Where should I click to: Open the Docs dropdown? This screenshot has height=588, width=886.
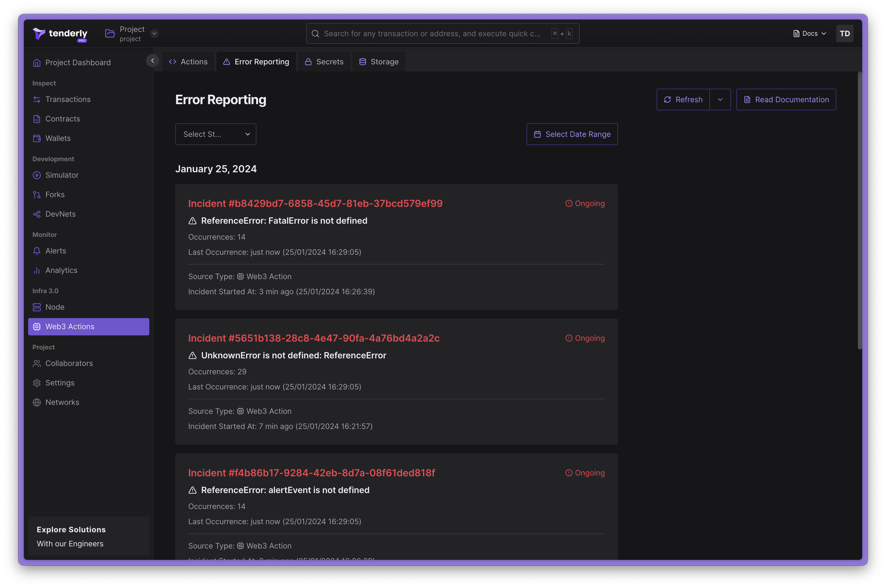click(x=809, y=33)
